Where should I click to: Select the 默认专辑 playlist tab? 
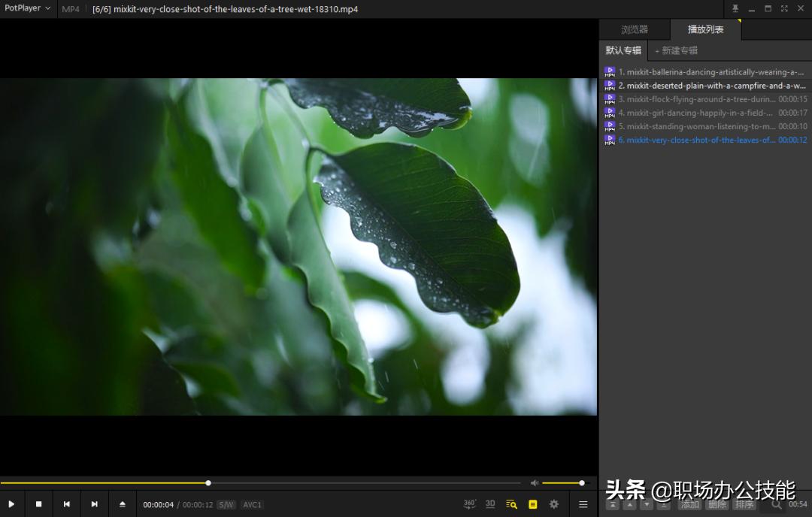(622, 50)
